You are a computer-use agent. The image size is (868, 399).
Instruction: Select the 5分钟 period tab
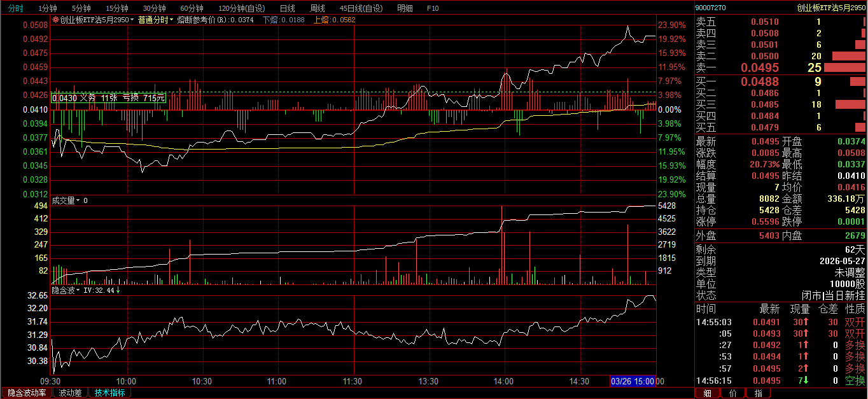point(81,8)
